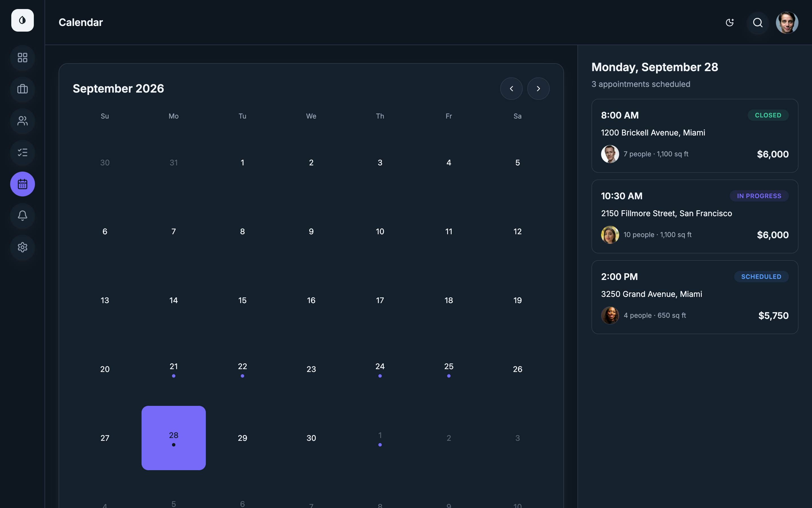Select September 30 in calendar
The width and height of the screenshot is (812, 508).
pyautogui.click(x=311, y=438)
